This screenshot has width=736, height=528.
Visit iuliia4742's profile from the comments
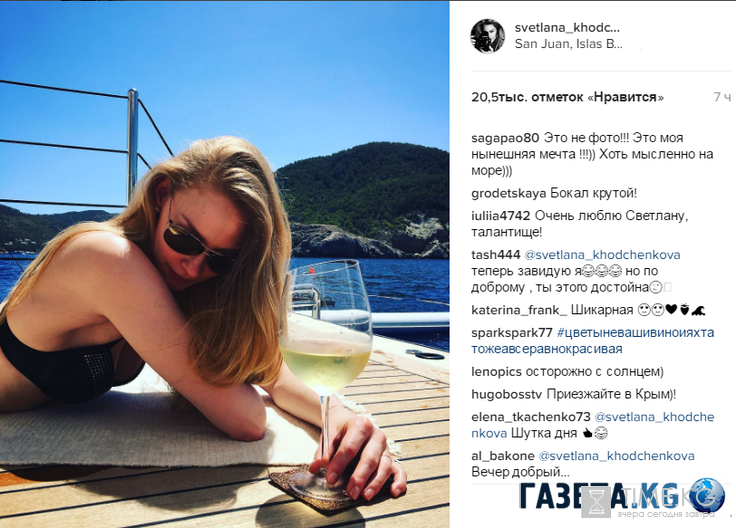pos(500,216)
